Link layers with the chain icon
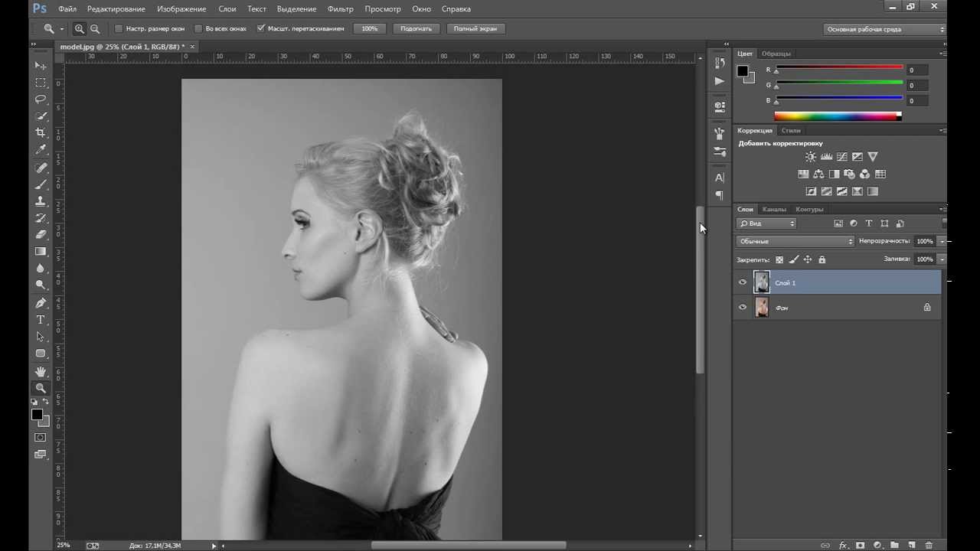Screen dimensions: 980x551 point(825,545)
